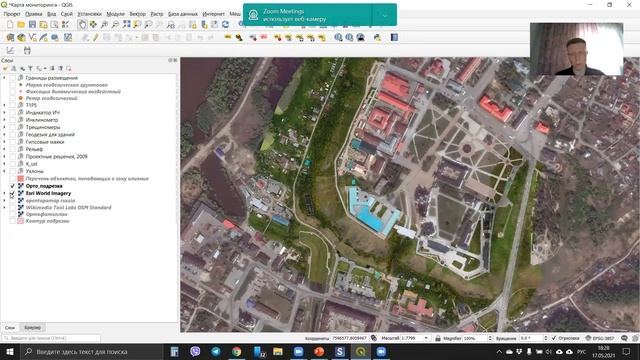Open the Растр menu
The width and height of the screenshot is (640, 360).
(157, 14)
